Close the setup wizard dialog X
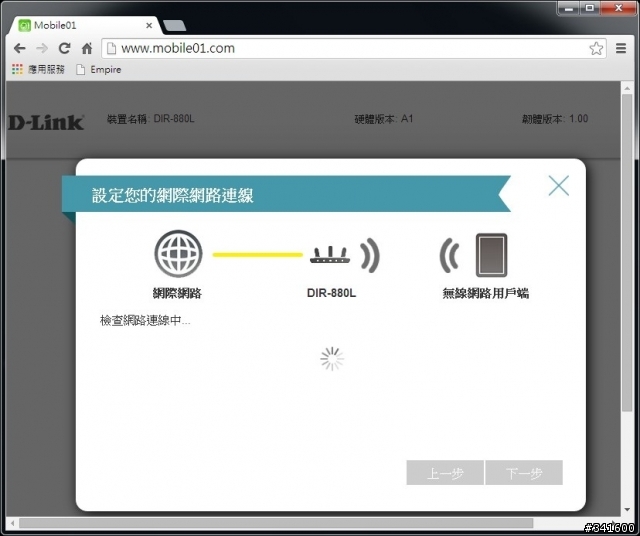 [558, 186]
